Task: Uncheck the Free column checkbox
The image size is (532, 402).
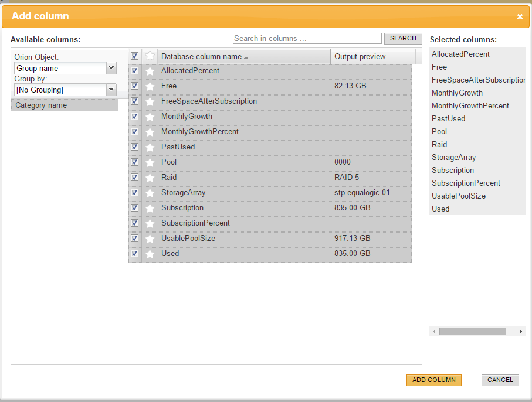Action: (x=135, y=86)
